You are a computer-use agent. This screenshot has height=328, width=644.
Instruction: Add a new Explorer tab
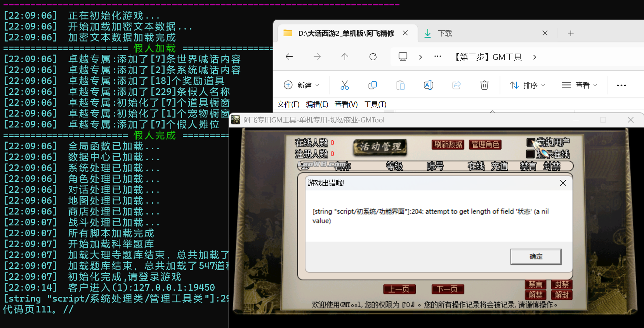click(570, 33)
